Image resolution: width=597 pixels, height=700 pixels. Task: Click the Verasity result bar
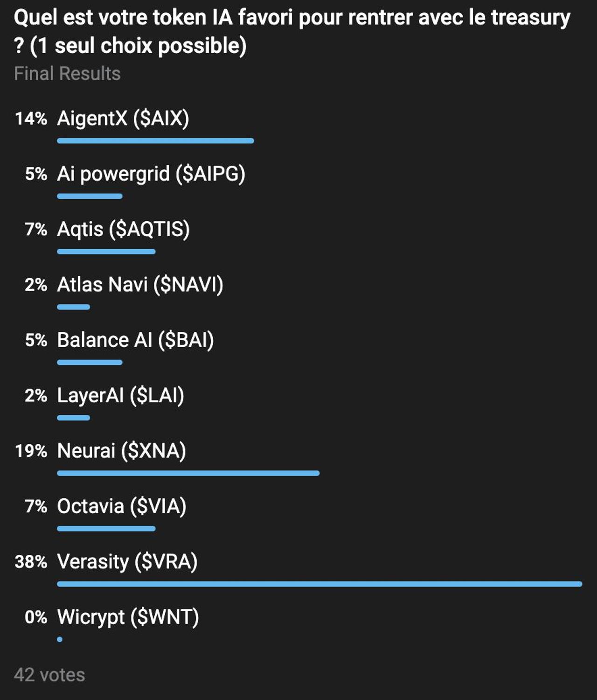(319, 584)
